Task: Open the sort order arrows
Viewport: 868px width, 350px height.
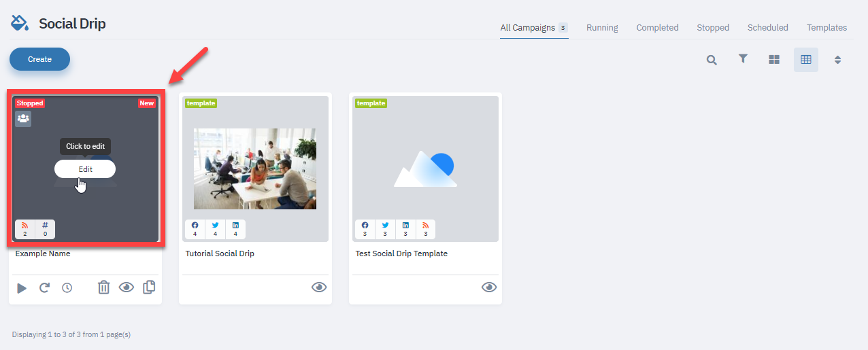Action: click(838, 60)
